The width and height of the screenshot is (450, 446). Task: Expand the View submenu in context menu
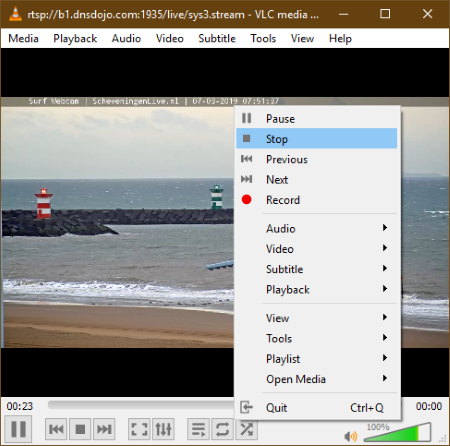tap(317, 318)
